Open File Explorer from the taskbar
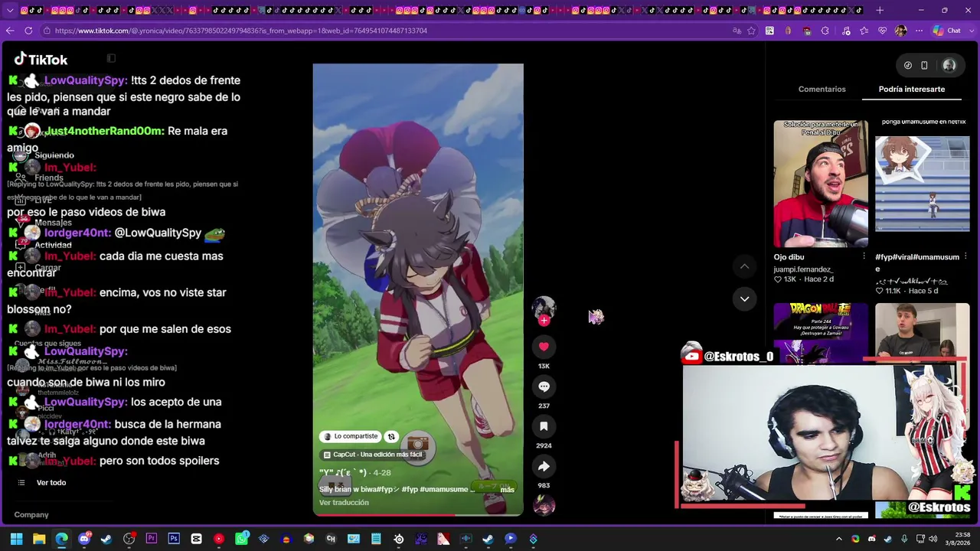Screen dimensions: 980x551 pyautogui.click(x=39, y=539)
